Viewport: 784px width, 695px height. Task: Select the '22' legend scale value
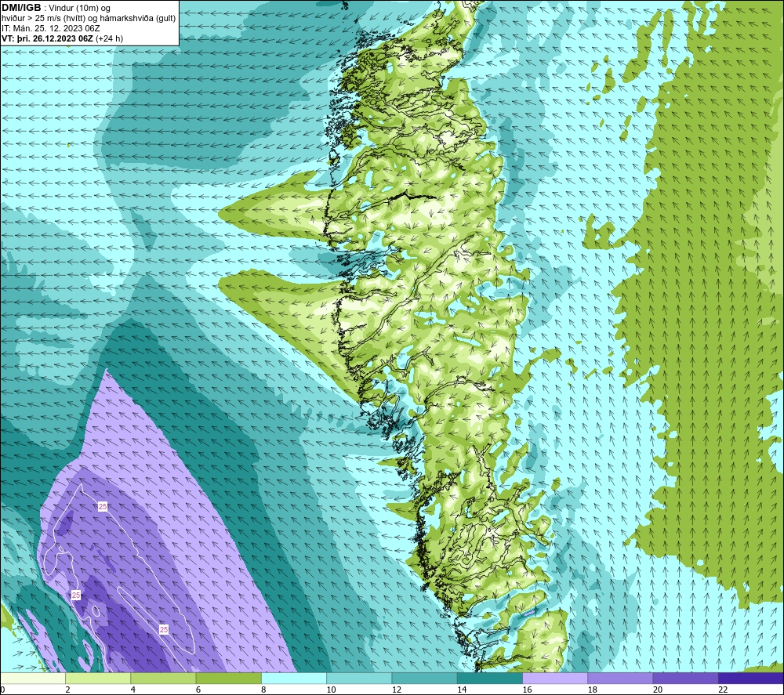pos(723,690)
